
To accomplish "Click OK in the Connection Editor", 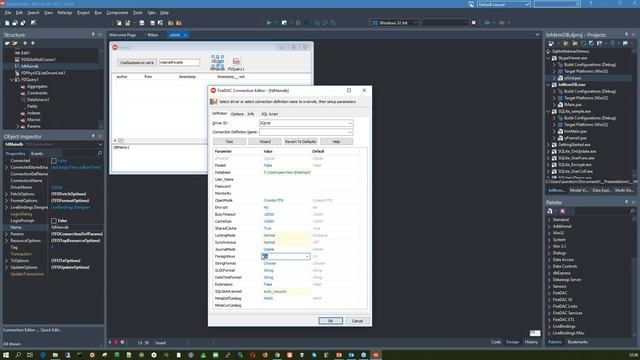I will (x=330, y=321).
